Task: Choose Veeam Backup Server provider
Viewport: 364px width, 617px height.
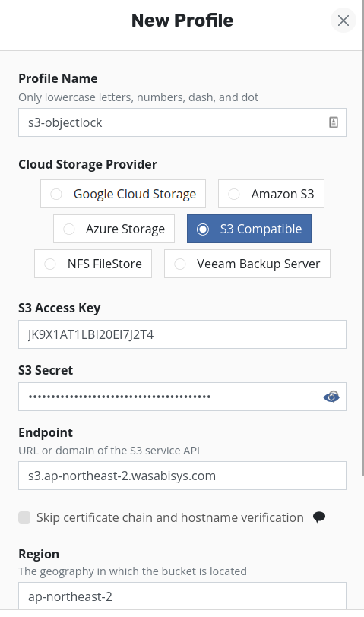Action: 247,264
